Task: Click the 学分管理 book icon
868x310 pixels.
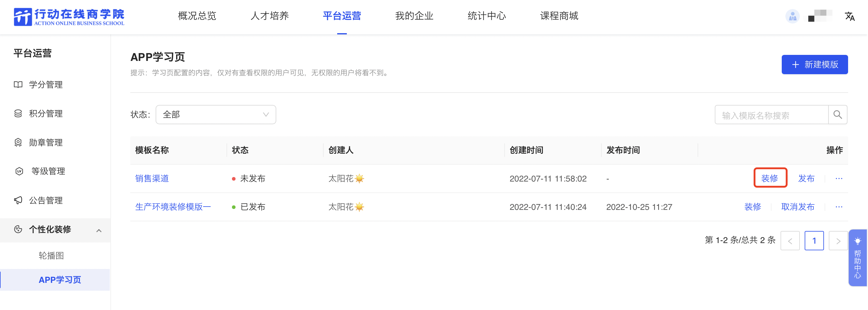Action: click(x=18, y=84)
